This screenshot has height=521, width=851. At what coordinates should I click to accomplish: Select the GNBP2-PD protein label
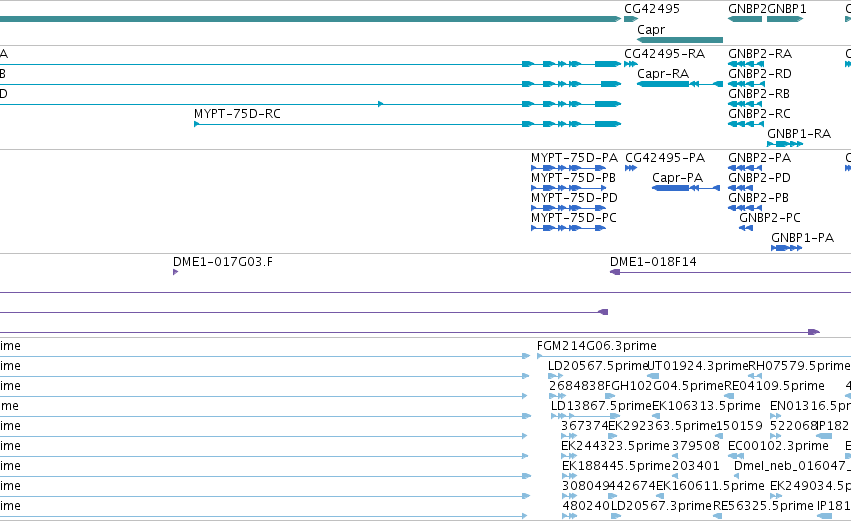point(759,178)
